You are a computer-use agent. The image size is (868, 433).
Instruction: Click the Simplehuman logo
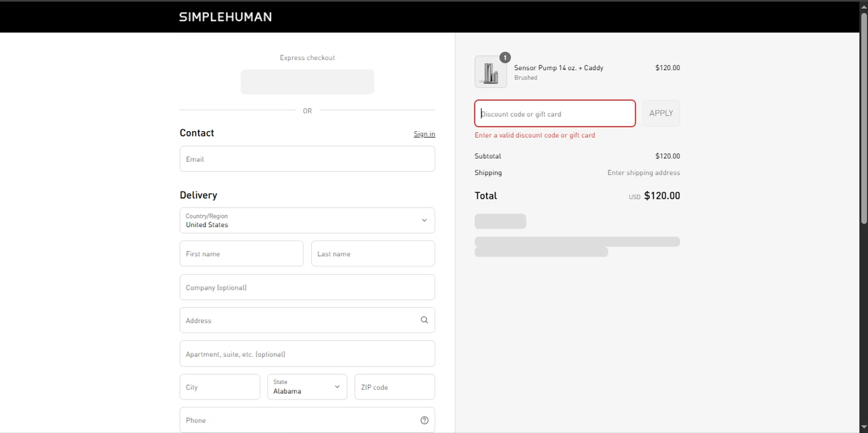tap(225, 17)
